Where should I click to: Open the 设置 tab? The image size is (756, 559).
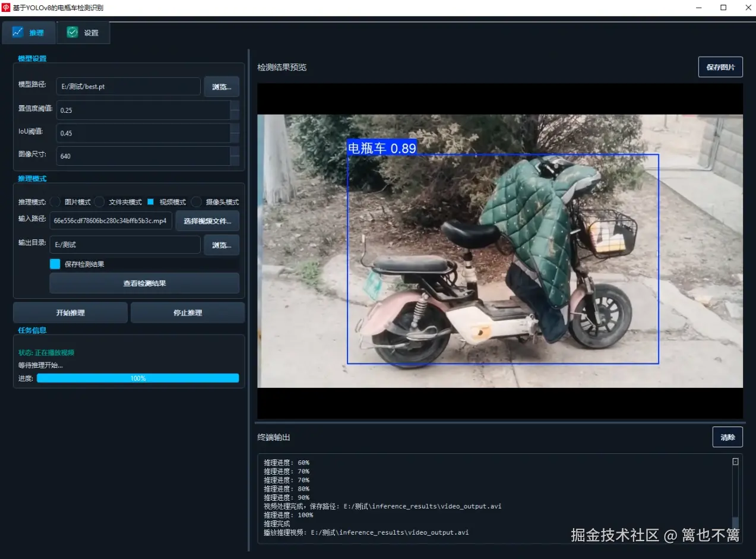click(x=83, y=33)
